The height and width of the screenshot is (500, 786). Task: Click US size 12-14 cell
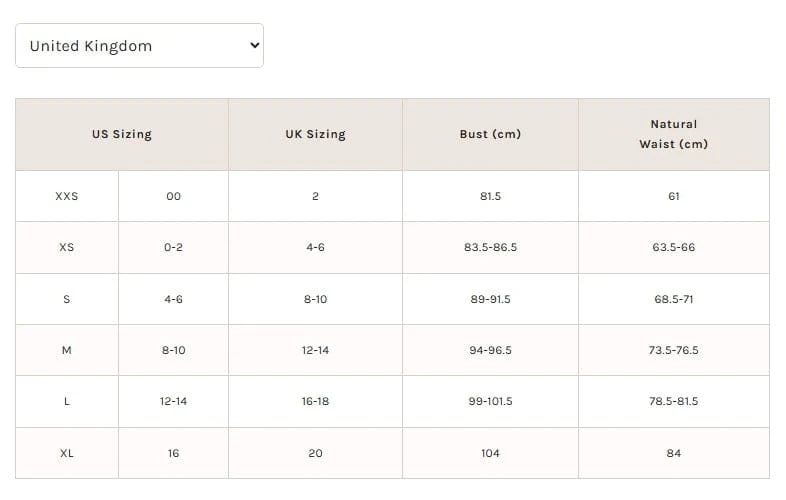[x=173, y=401]
